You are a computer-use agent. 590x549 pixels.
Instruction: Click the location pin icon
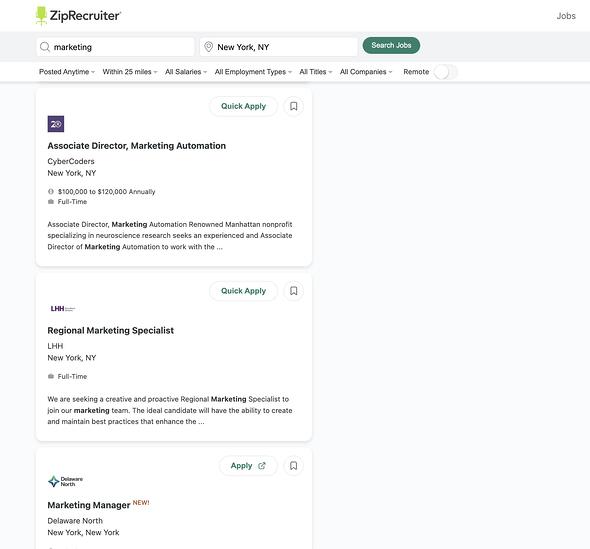pos(208,47)
